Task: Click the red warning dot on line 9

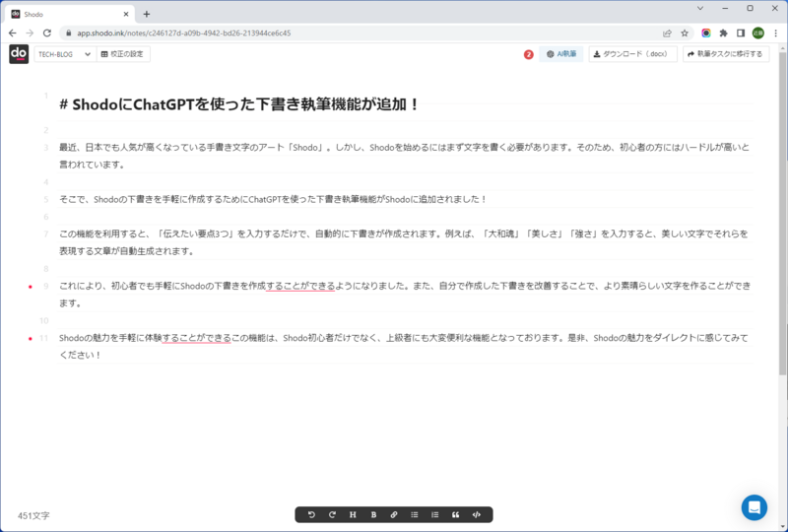Action: pyautogui.click(x=31, y=287)
